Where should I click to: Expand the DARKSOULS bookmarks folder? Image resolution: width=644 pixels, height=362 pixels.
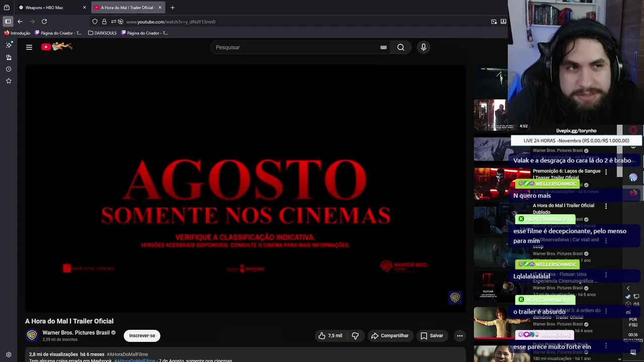coord(102,33)
